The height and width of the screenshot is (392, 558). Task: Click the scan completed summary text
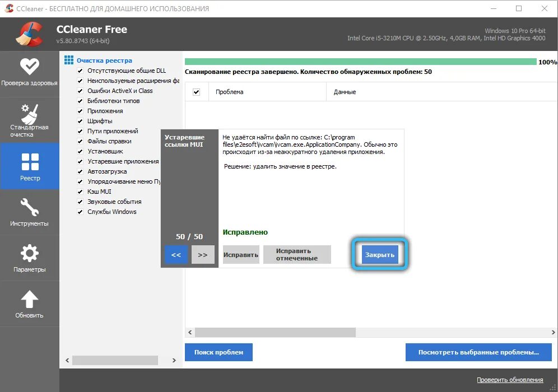pos(308,72)
